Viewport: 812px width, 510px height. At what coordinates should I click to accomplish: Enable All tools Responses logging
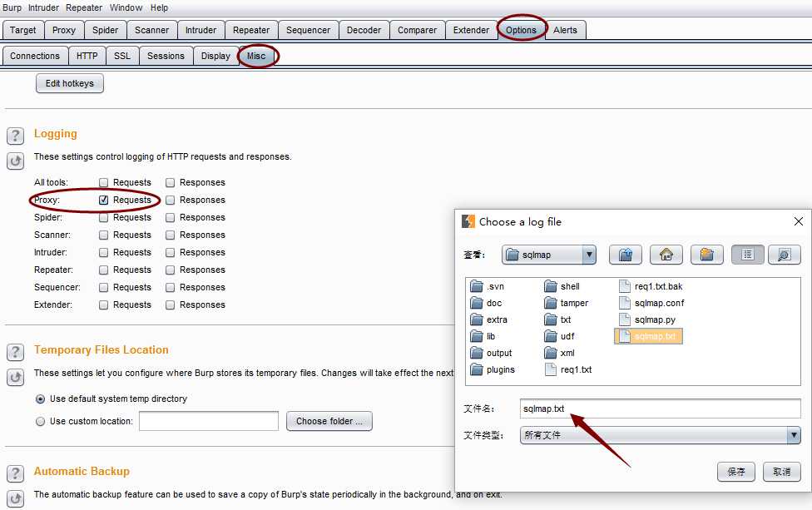tap(170, 182)
